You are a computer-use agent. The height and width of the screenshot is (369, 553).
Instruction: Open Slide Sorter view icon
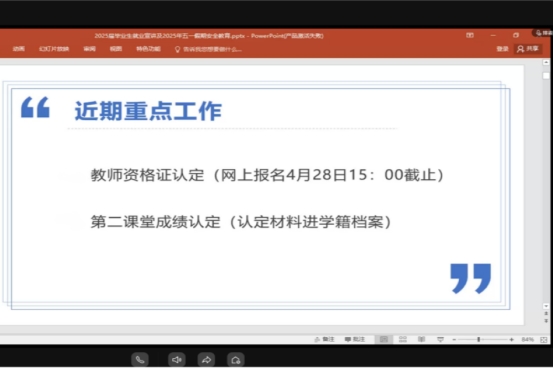(403, 339)
